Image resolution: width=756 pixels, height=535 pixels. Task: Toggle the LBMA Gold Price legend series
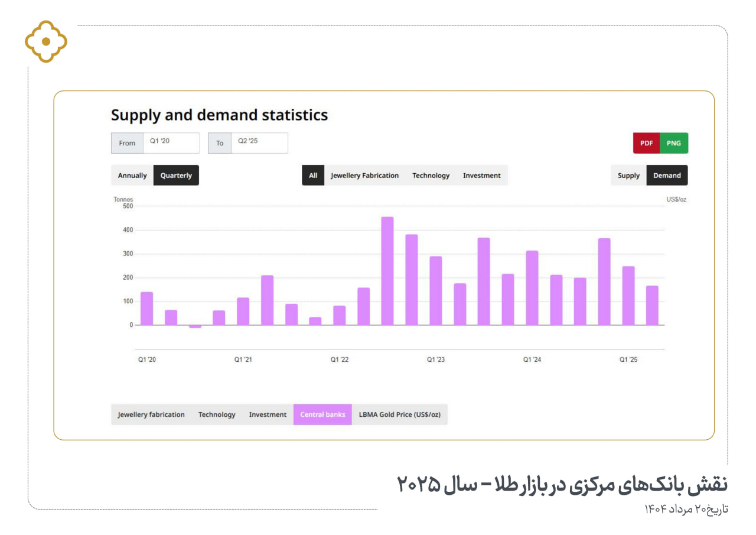[400, 414]
